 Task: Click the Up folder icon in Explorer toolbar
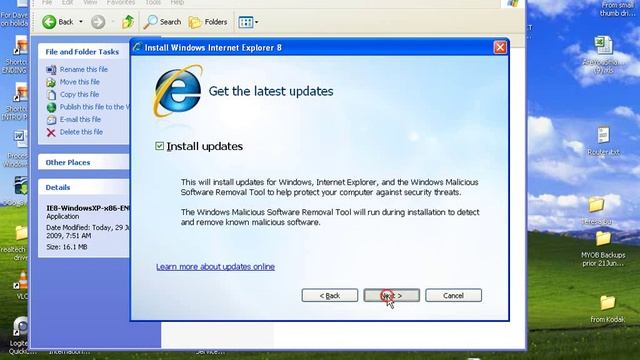pos(128,22)
